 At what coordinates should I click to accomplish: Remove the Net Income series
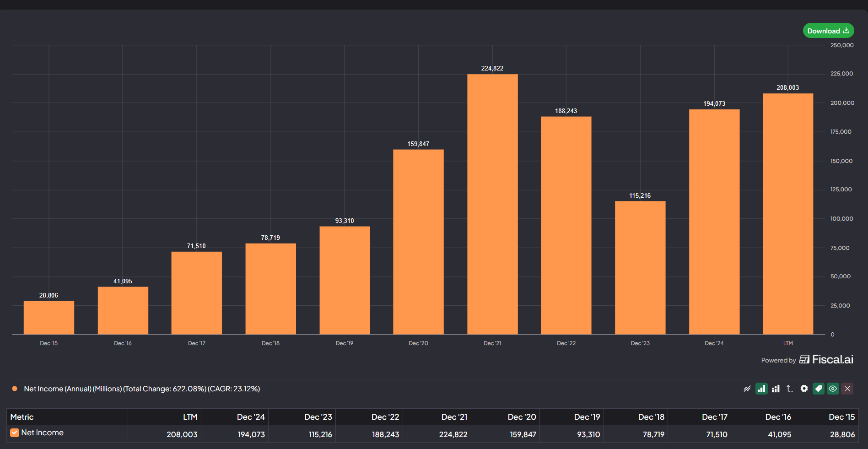pyautogui.click(x=847, y=389)
